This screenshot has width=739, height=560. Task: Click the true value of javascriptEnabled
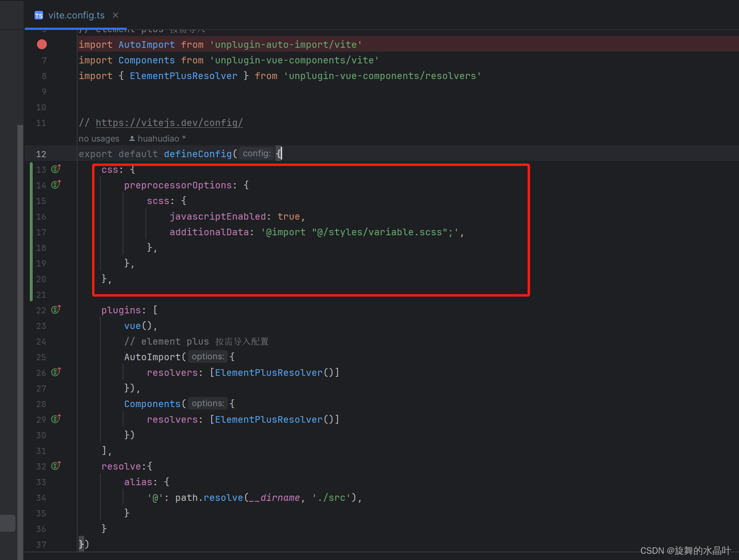coord(289,216)
